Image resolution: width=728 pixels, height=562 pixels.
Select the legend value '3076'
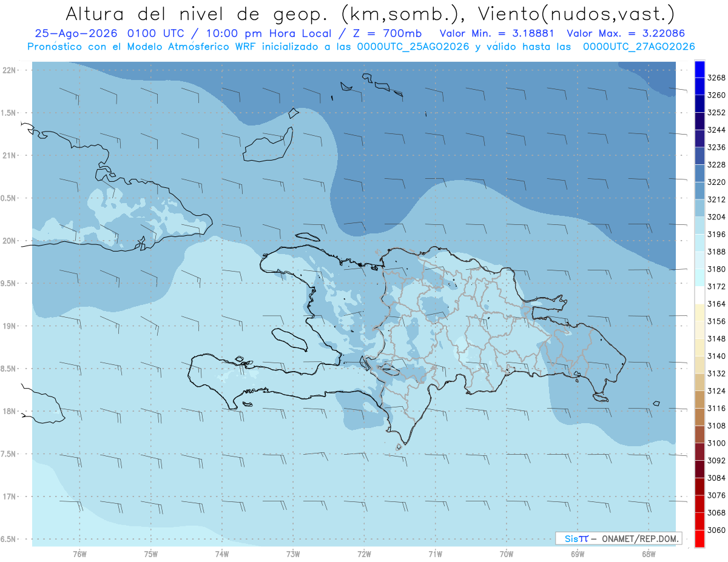tap(716, 495)
